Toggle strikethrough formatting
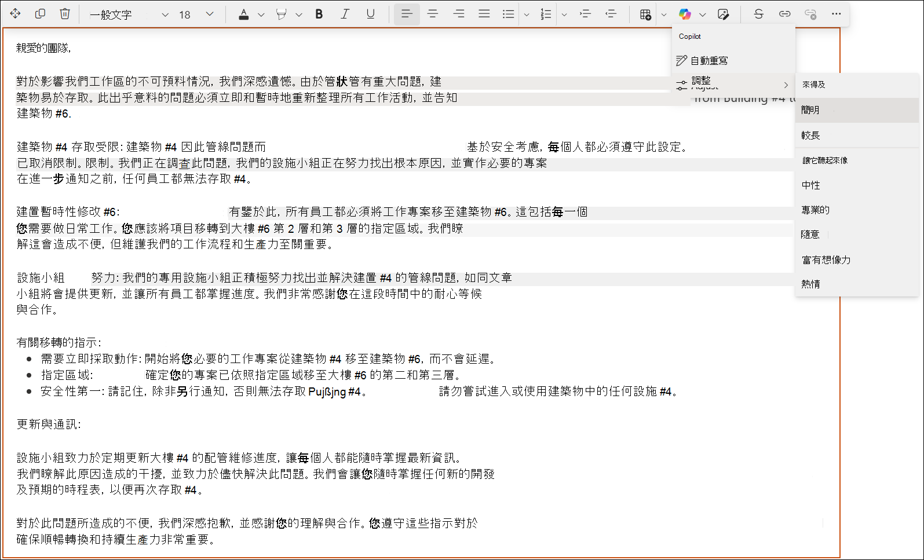This screenshot has height=560, width=924. click(758, 14)
